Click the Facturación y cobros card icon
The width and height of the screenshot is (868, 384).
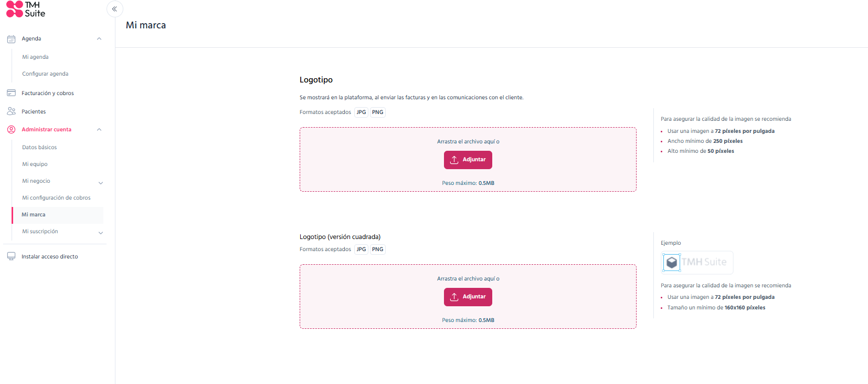click(11, 93)
